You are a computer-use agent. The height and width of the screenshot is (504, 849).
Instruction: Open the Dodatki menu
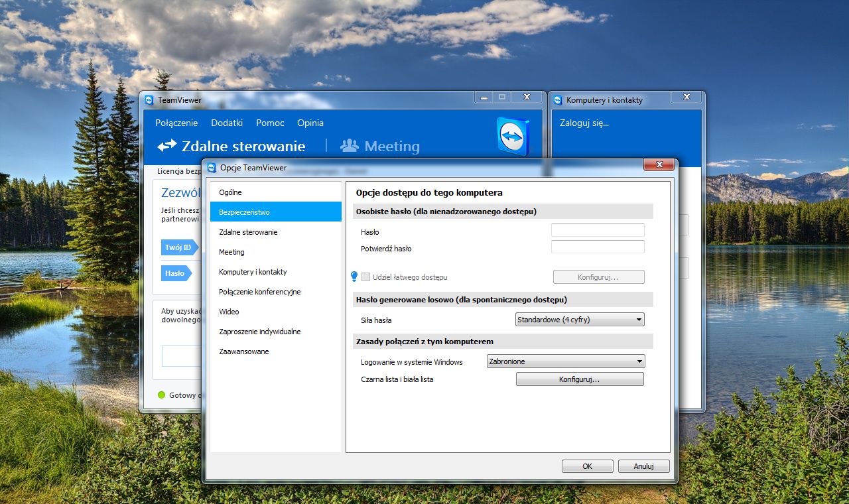coord(227,123)
